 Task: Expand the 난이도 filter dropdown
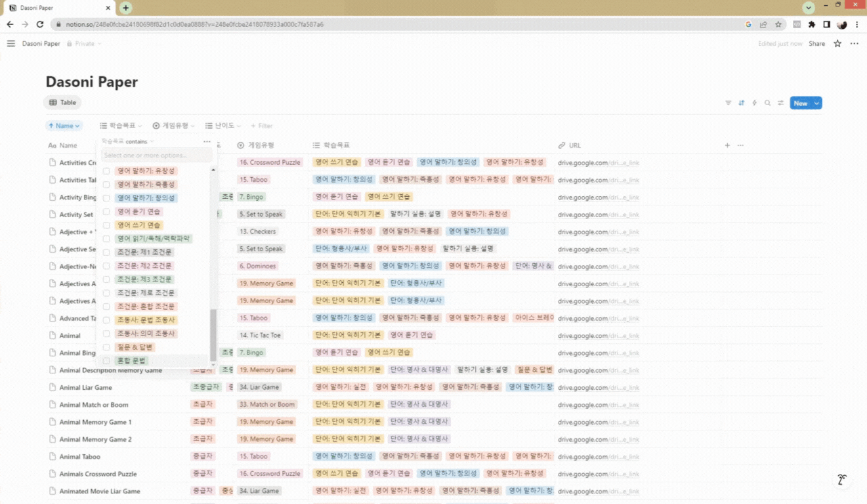pos(222,125)
